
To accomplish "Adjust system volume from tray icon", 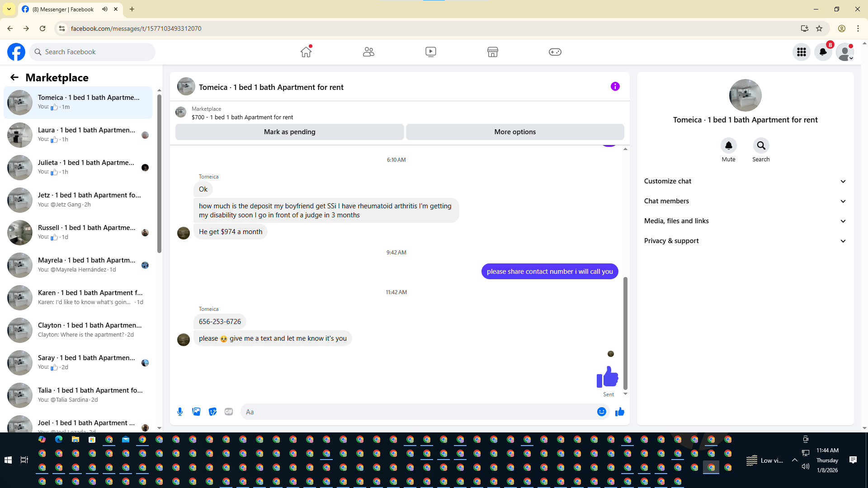I will coord(806,466).
